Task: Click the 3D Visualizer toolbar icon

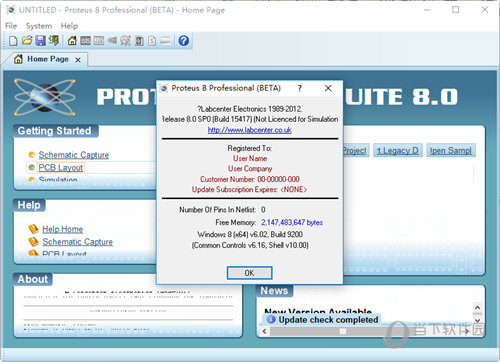Action: tap(112, 41)
